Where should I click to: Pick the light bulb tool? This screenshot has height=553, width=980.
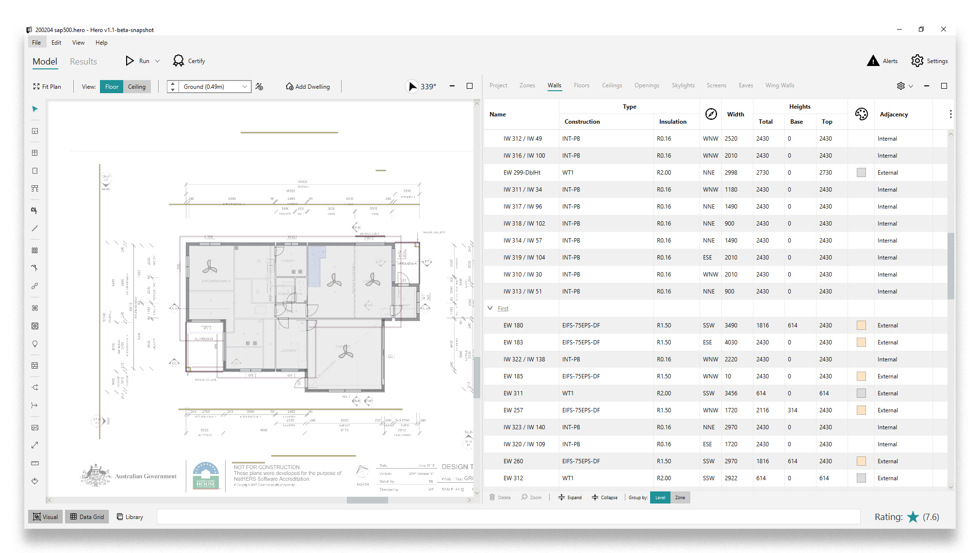pos(35,344)
